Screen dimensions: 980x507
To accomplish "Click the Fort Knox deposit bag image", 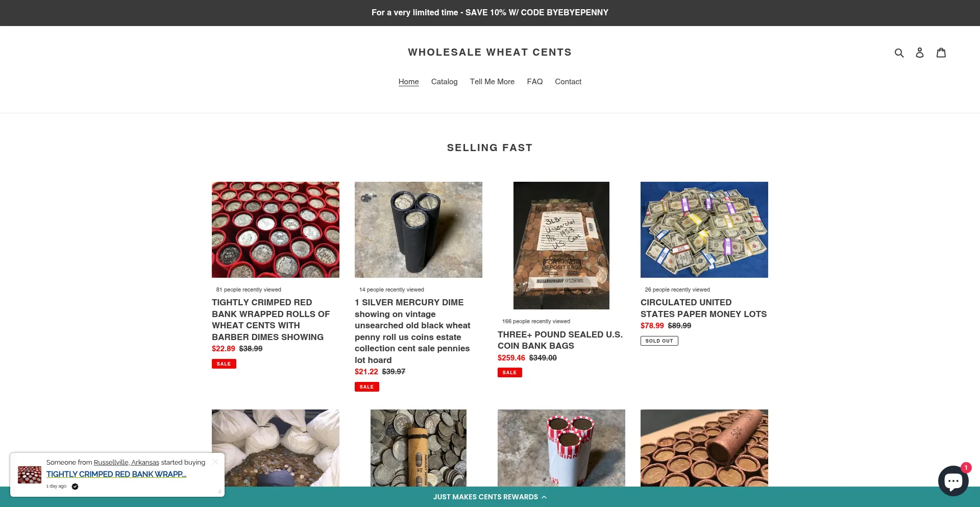I will [561, 246].
